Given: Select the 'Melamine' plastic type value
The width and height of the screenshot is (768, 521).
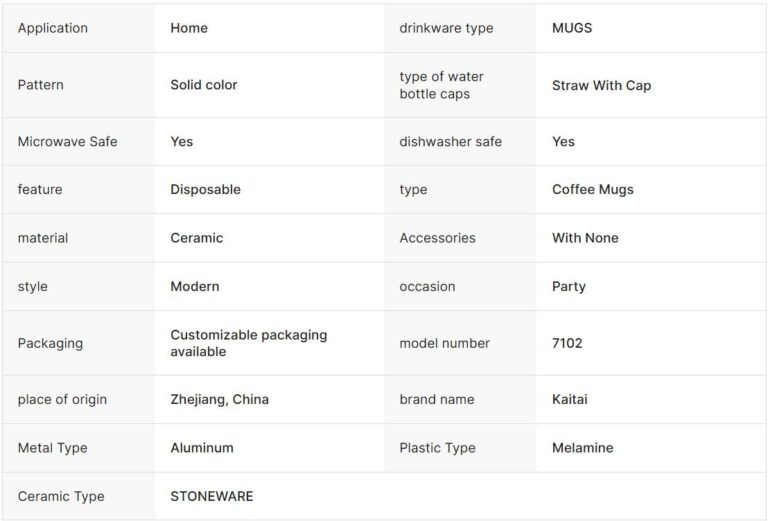Looking at the screenshot, I should coord(583,448).
